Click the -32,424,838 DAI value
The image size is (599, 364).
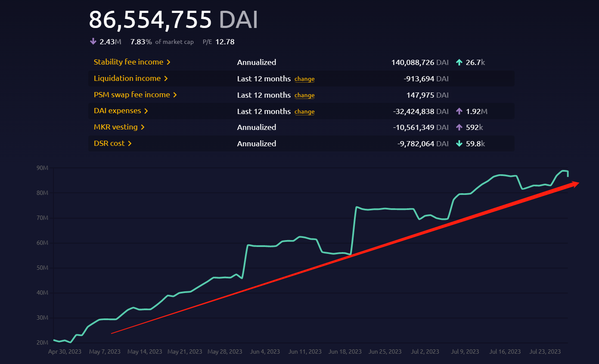421,111
